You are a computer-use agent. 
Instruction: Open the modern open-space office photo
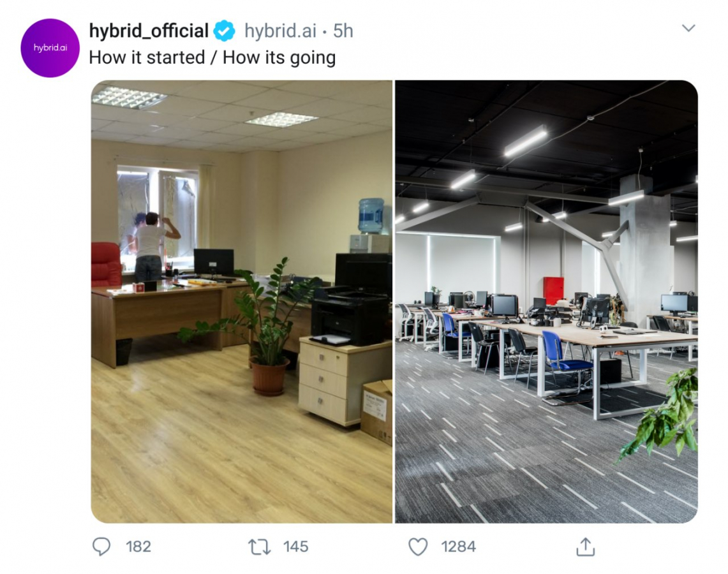[x=546, y=302]
